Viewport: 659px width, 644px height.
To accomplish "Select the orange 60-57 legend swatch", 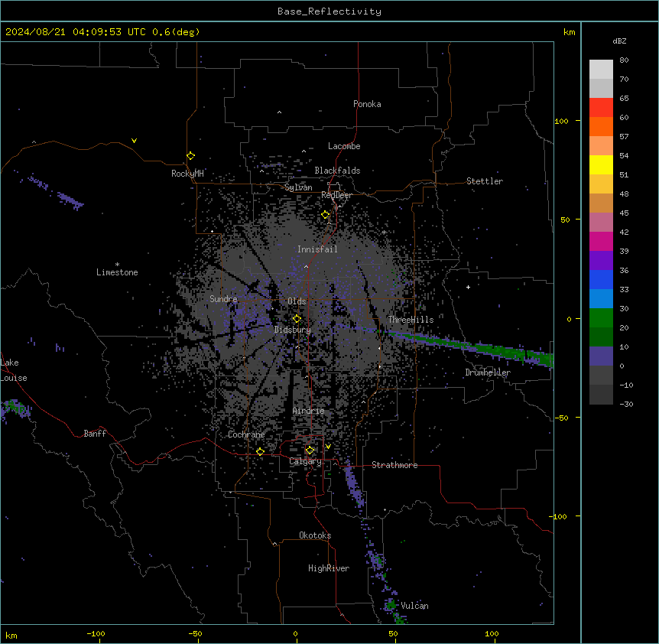I will [x=601, y=127].
